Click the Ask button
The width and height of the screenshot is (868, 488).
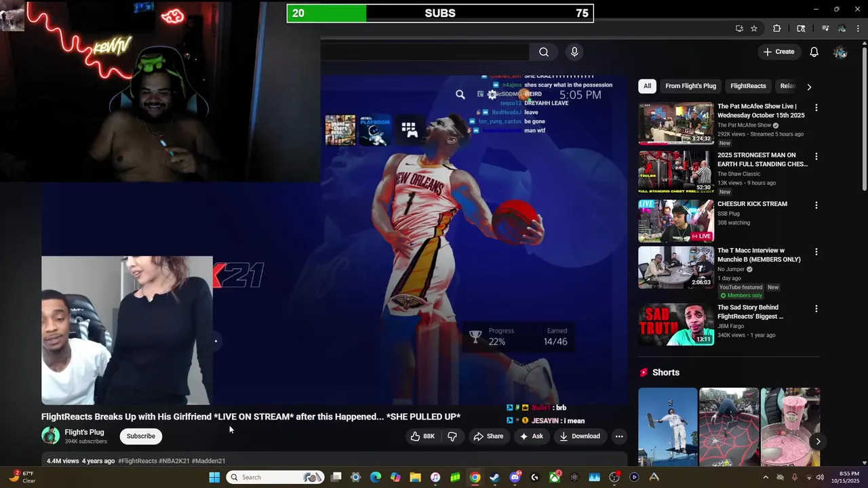tap(531, 436)
